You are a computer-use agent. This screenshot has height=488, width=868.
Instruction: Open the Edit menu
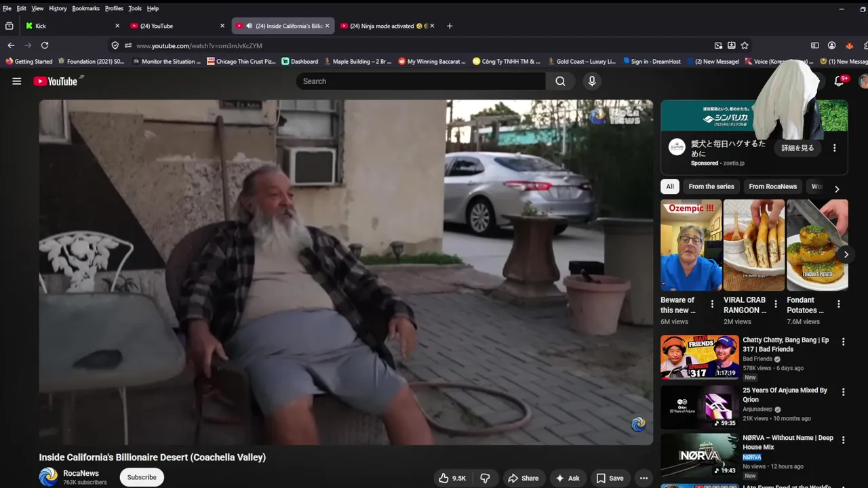click(22, 8)
